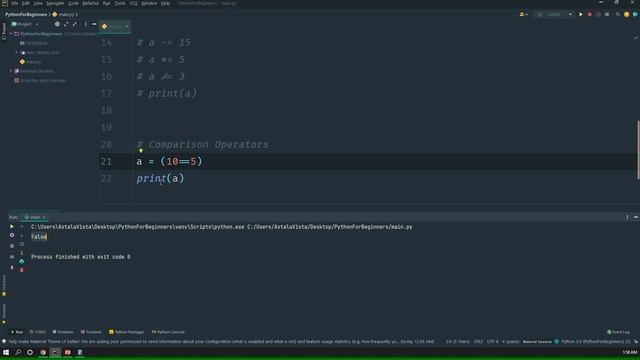Open the Python Packages tool window
This screenshot has width=640, height=360.
(127, 332)
